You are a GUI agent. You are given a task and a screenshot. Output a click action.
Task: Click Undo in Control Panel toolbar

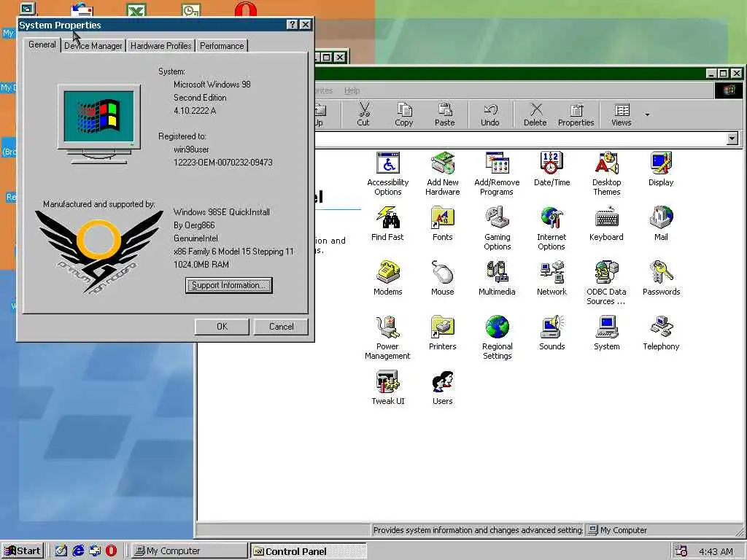tap(489, 114)
